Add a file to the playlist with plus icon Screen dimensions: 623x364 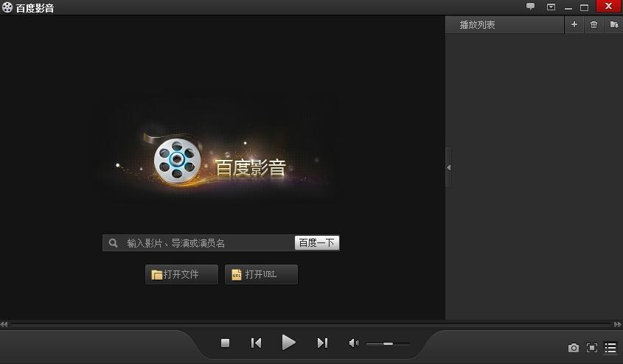(574, 24)
